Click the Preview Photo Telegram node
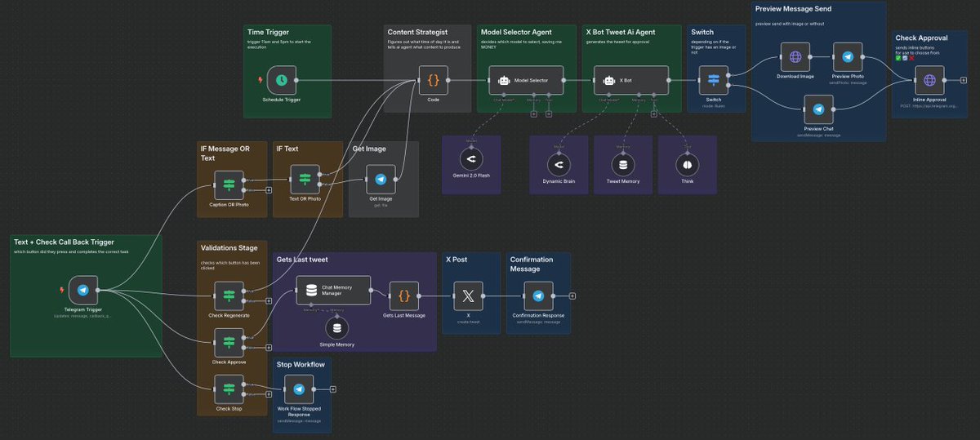980x440 pixels. pyautogui.click(x=848, y=57)
